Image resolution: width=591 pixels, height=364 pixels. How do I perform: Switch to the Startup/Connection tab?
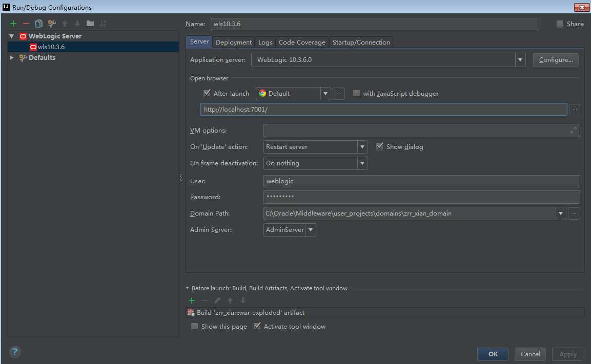click(x=361, y=42)
